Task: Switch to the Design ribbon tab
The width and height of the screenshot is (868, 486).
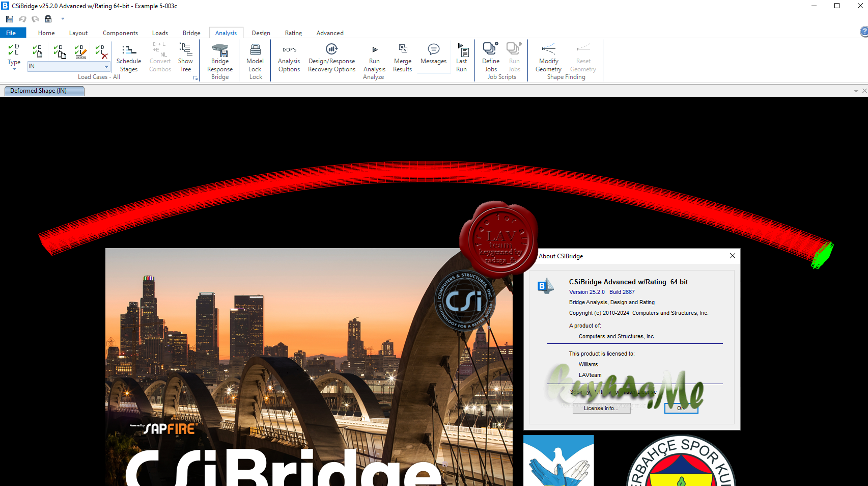Action: [261, 33]
